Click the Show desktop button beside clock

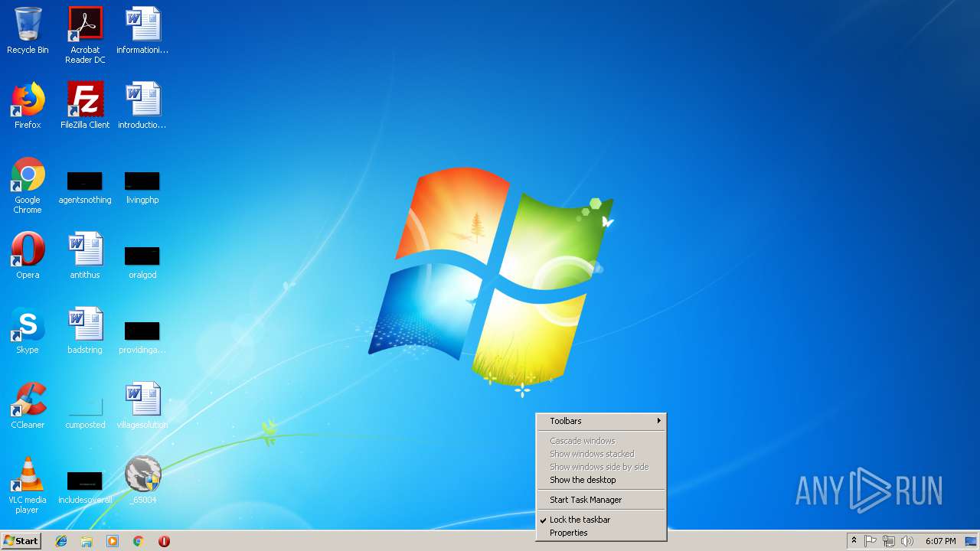click(x=971, y=541)
